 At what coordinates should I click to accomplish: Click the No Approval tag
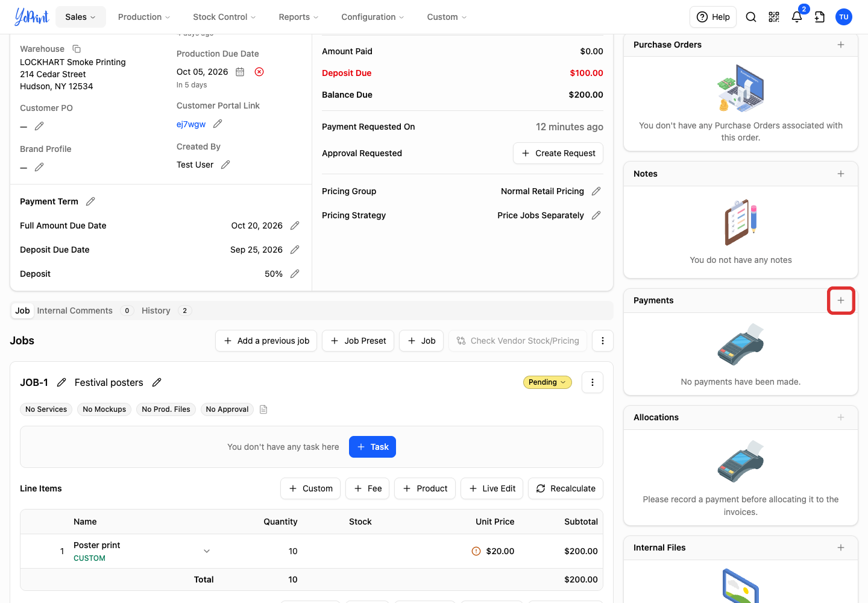(x=227, y=409)
